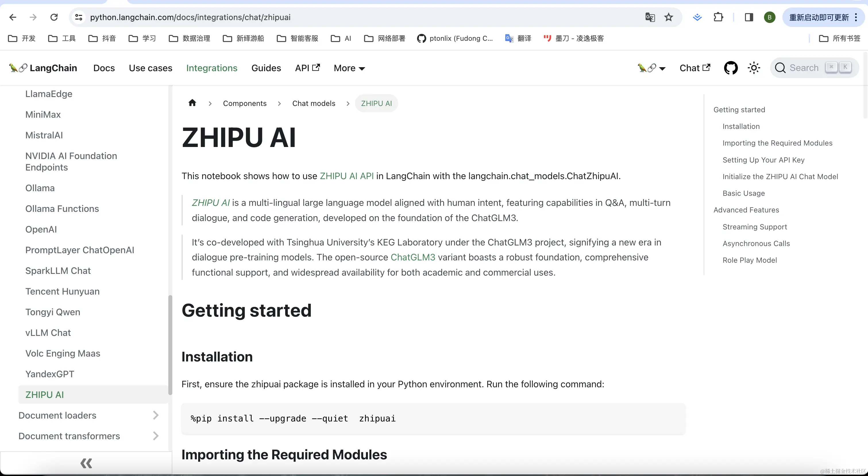This screenshot has height=476, width=868.
Task: Jump to Installation in table of contents
Action: tap(741, 126)
